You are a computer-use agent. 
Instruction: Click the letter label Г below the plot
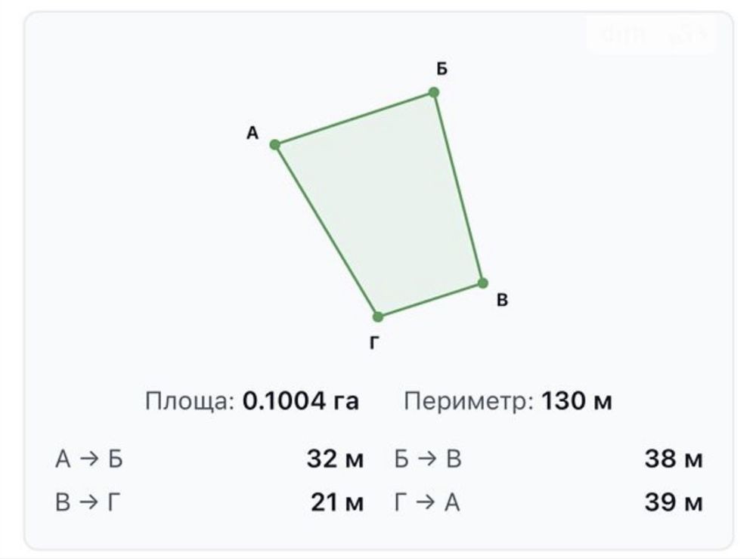click(375, 343)
